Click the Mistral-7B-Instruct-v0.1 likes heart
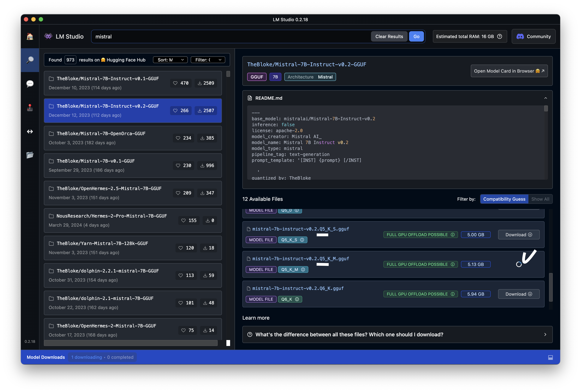Screen dimensions: 581x392 [175, 83]
